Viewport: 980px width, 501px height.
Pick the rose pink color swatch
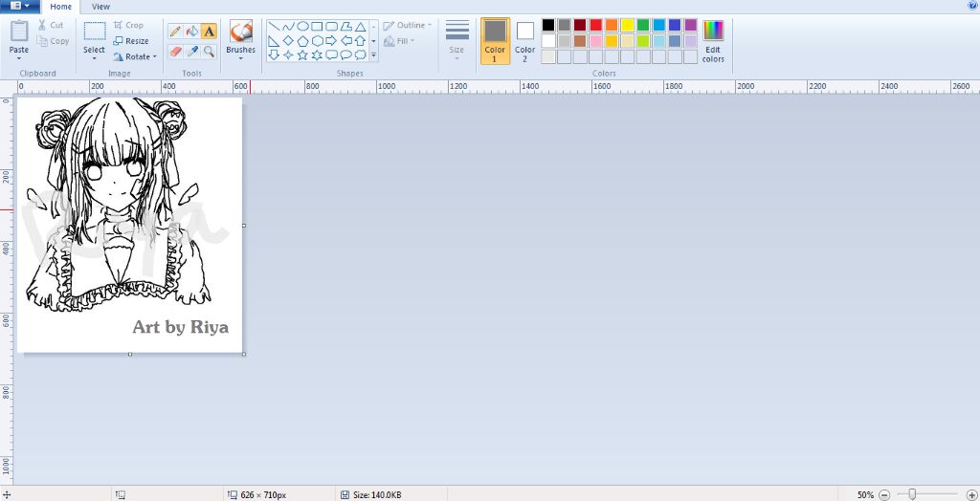coord(595,41)
